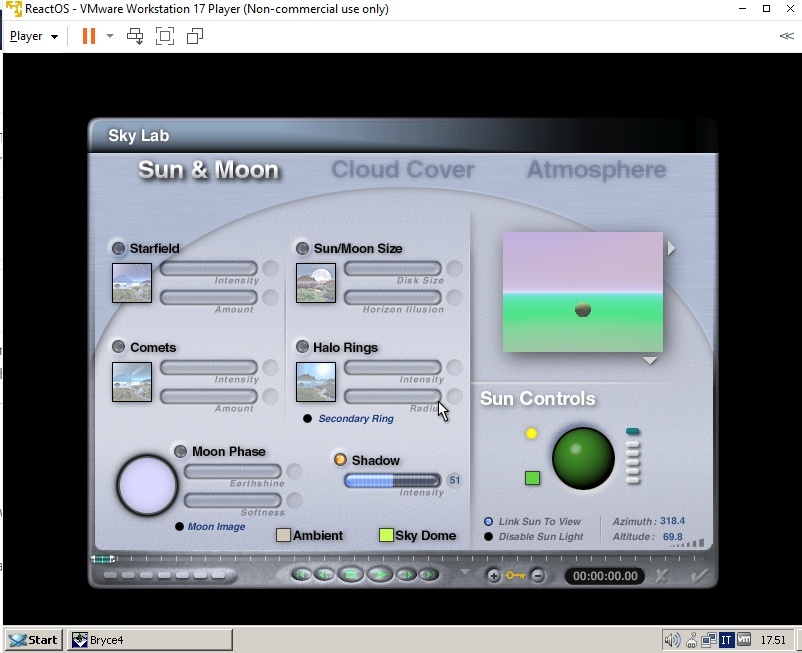Click the Earthshine slider
This screenshot has height=653, width=802.
point(233,471)
